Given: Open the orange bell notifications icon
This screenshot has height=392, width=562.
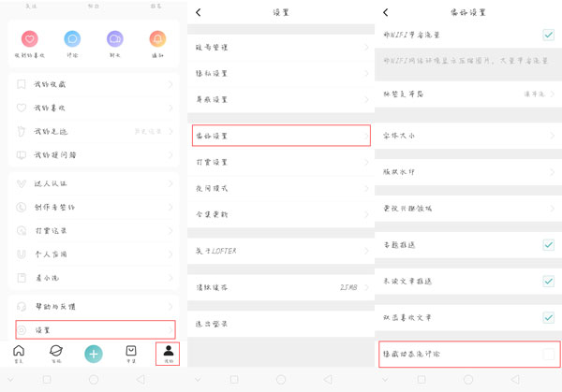Looking at the screenshot, I should (157, 39).
